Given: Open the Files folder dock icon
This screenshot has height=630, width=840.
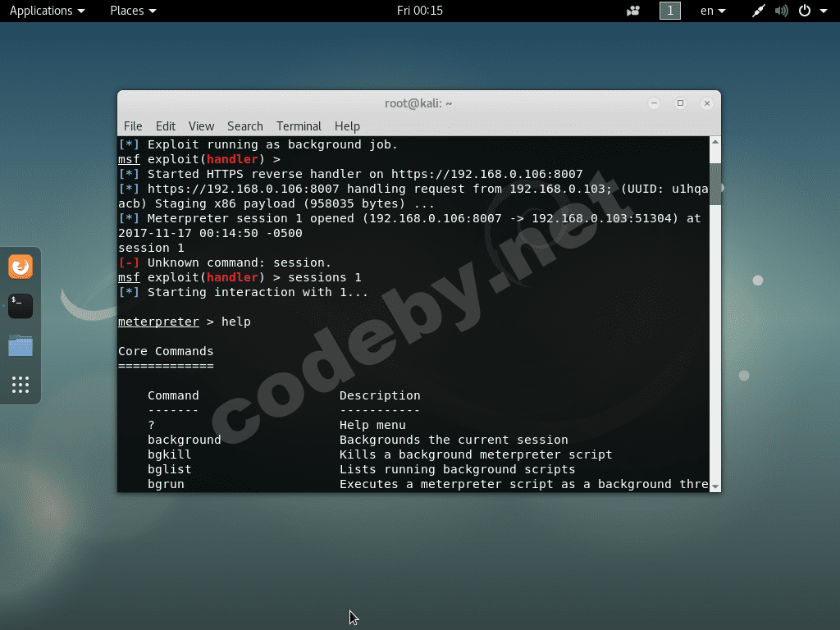Looking at the screenshot, I should [x=21, y=345].
